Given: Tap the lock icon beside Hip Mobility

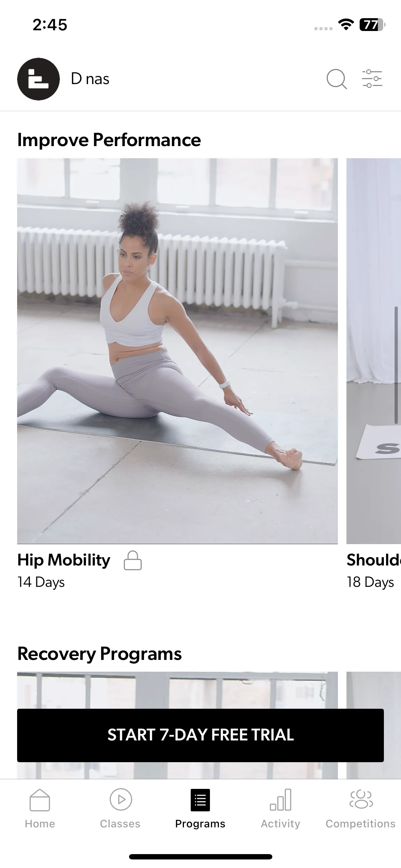Looking at the screenshot, I should pos(133,560).
